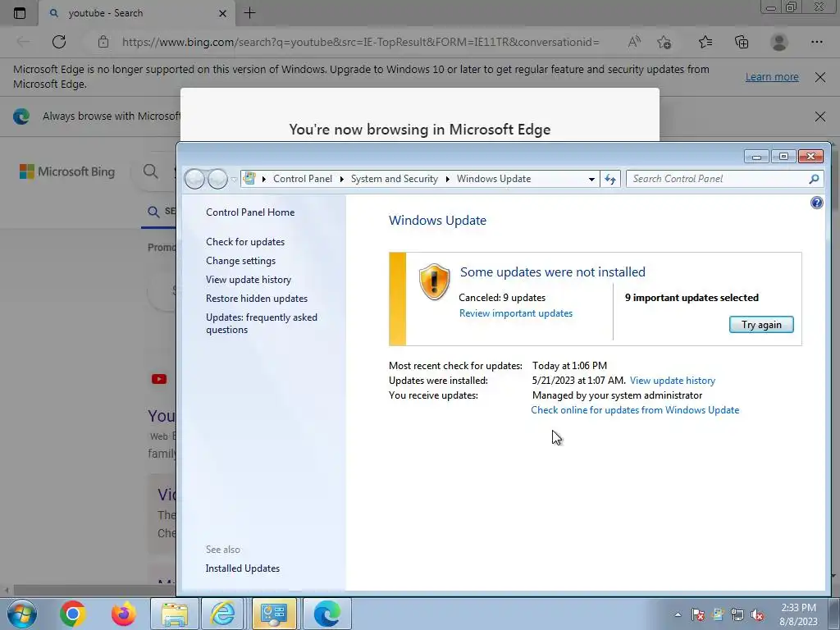Open a new Edge tab
Image resolution: width=840 pixels, height=630 pixels.
249,13
